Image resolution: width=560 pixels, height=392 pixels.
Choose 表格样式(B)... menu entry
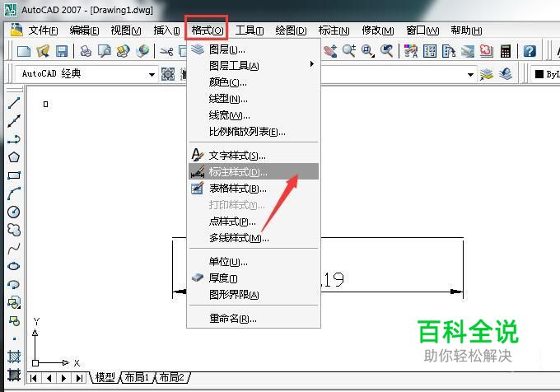(254, 188)
